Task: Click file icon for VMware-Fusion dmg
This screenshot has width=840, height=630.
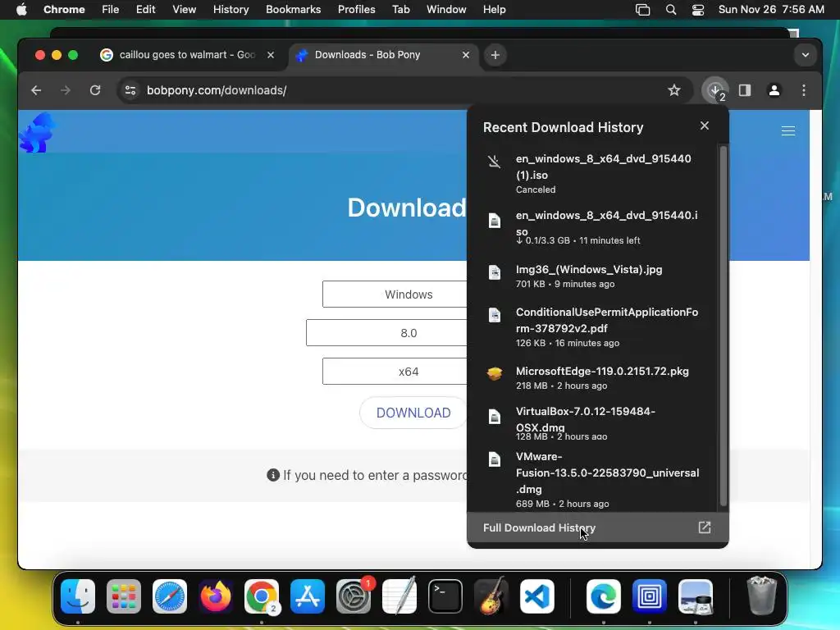Action: tap(495, 459)
